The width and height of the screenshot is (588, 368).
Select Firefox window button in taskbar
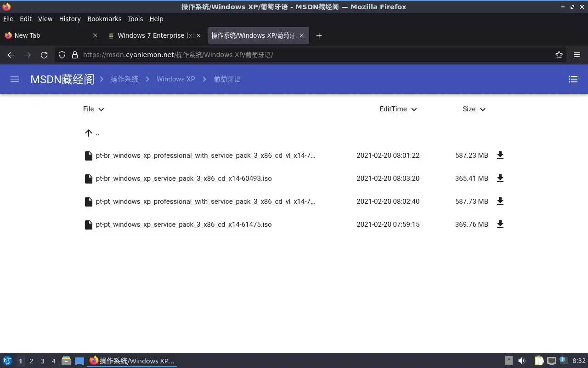point(132,361)
